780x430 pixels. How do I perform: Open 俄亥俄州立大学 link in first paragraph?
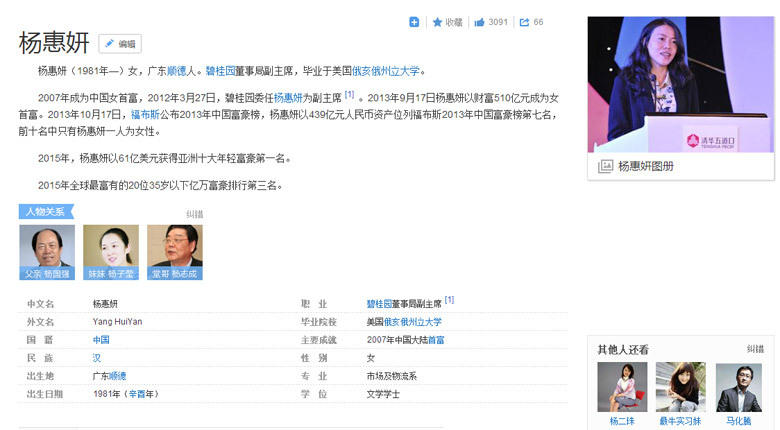pyautogui.click(x=386, y=71)
